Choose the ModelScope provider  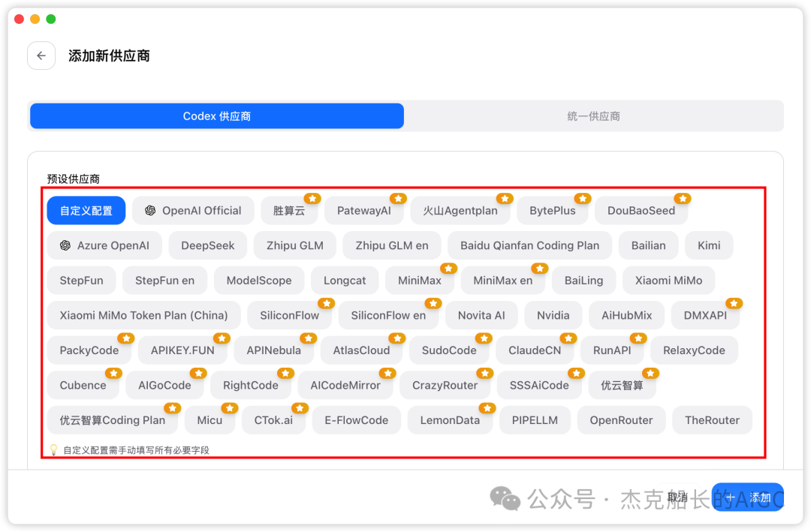point(259,280)
